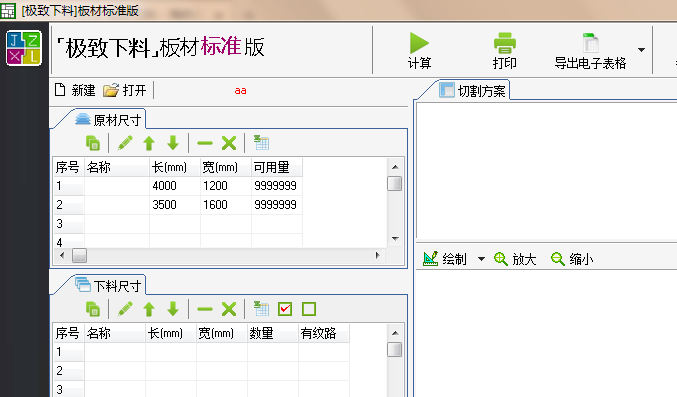Click minus remove-row icon in 下料尺寸 toolbar
Image resolution: width=677 pixels, height=397 pixels.
click(205, 309)
